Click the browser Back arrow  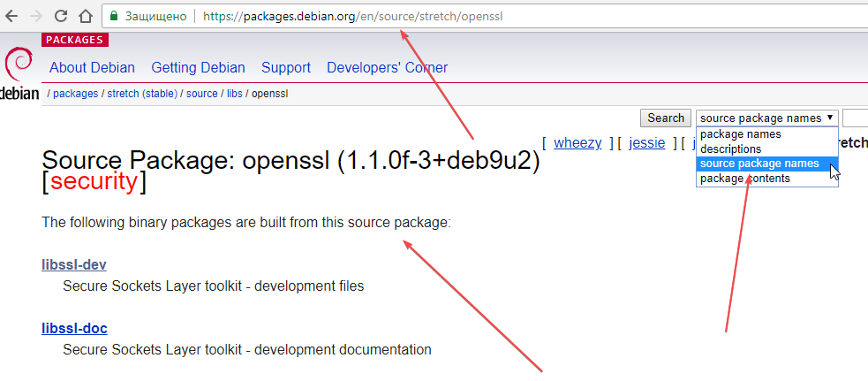pos(11,16)
